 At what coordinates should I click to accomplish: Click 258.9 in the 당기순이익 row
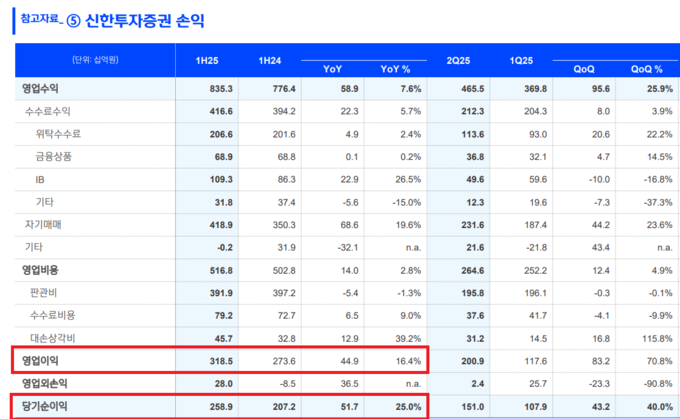[x=221, y=407]
